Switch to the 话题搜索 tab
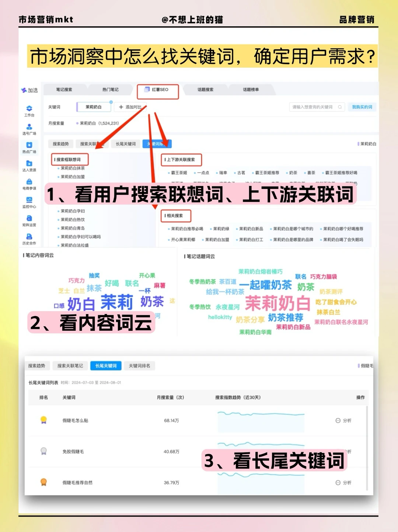Viewport: 398px width, 532px height. [x=205, y=90]
